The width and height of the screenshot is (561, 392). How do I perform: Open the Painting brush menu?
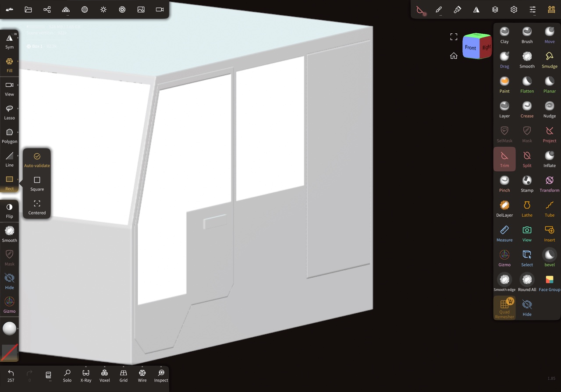(458, 10)
